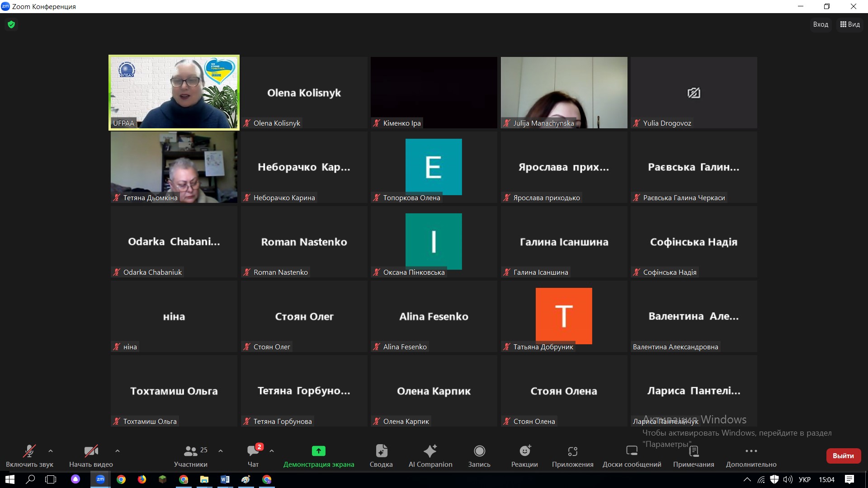Open the Чат chat panel
The image size is (868, 488).
253,456
